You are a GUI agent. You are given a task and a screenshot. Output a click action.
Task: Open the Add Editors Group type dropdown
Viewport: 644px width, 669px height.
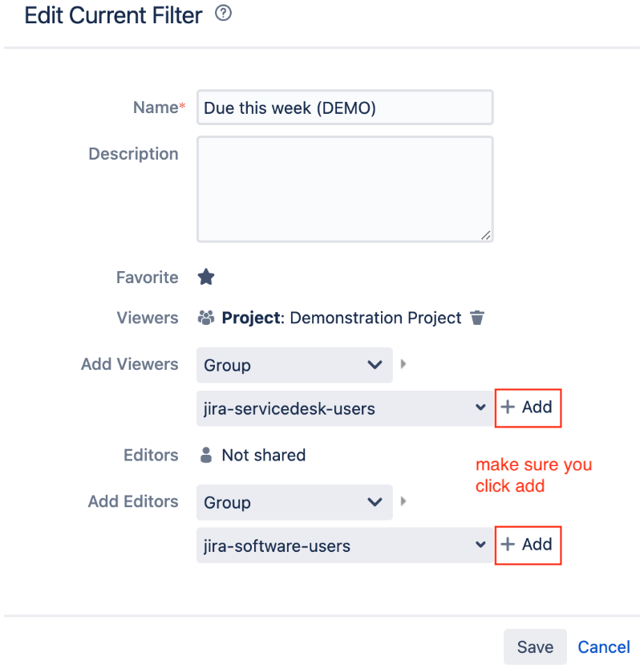[294, 502]
